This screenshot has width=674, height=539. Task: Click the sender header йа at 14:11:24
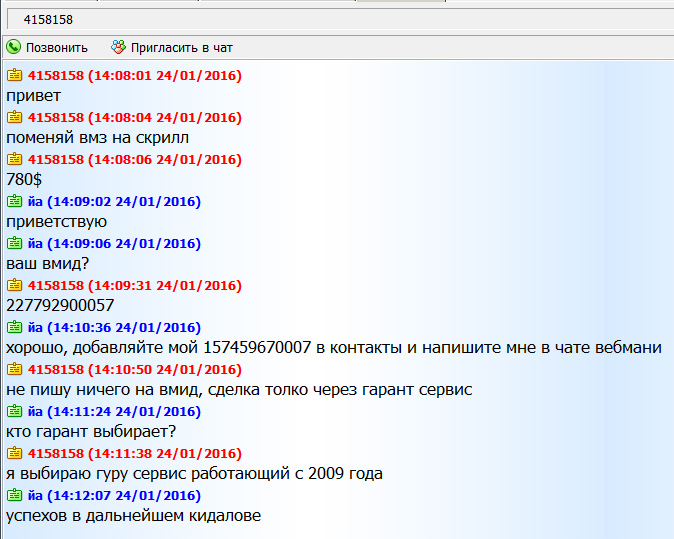tap(114, 411)
